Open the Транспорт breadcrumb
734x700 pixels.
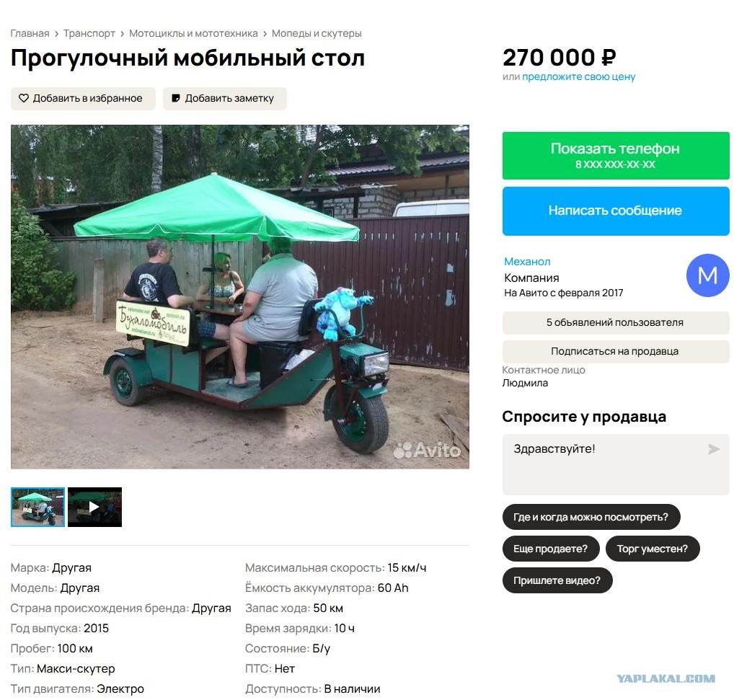pyautogui.click(x=89, y=34)
